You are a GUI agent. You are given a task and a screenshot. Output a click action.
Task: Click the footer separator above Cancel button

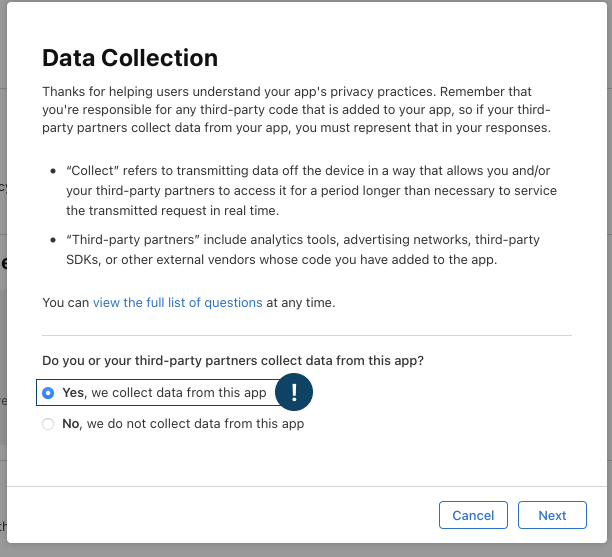pos(307,486)
